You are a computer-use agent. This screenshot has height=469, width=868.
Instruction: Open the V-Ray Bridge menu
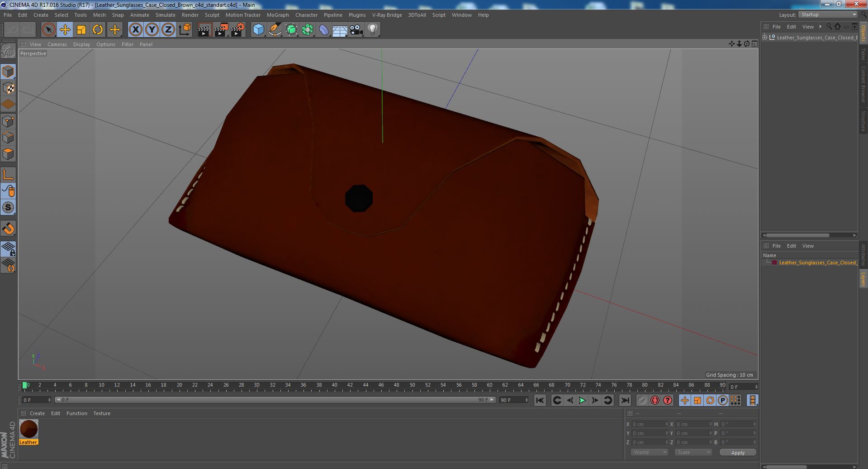[x=387, y=15]
